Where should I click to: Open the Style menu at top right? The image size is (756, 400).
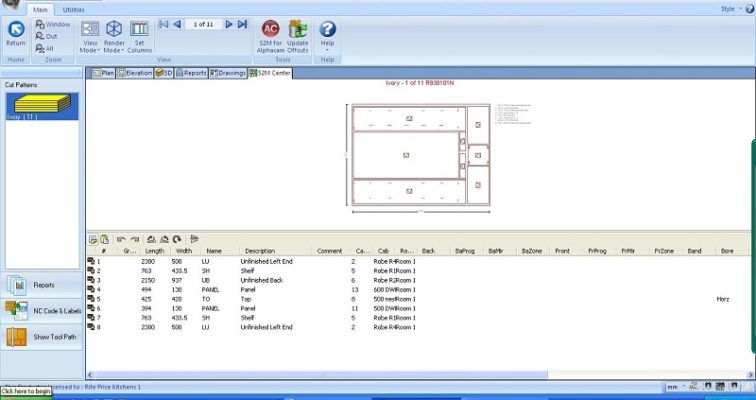click(731, 9)
